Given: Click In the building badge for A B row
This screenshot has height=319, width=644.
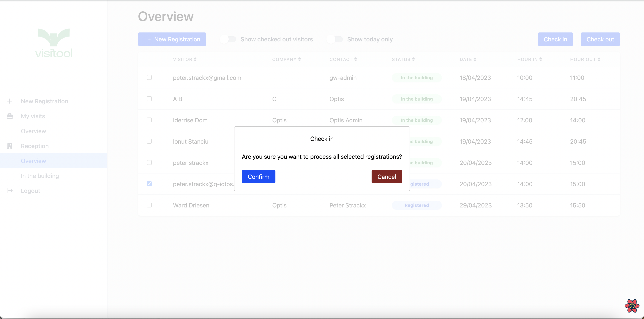Looking at the screenshot, I should (x=416, y=99).
